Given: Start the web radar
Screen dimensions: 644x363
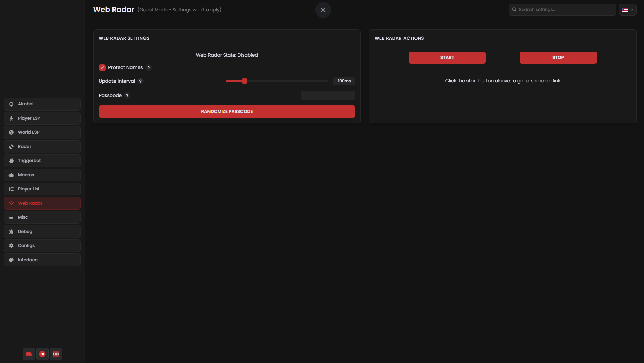Looking at the screenshot, I should point(447,58).
